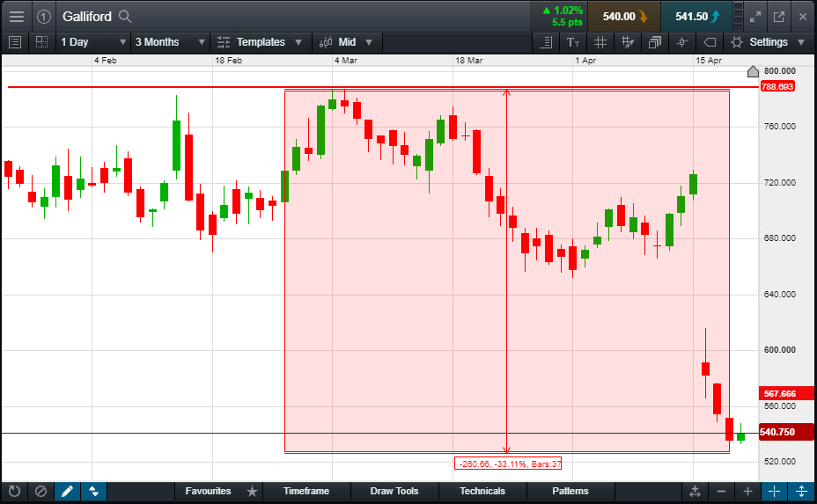
Task: Open the 1 Day interval dropdown
Action: 93,42
